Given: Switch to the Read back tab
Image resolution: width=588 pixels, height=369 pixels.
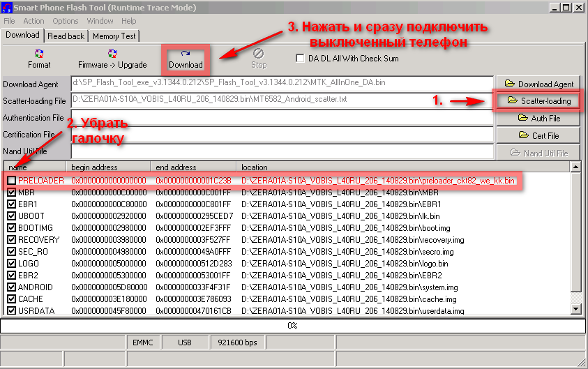Looking at the screenshot, I should coord(66,36).
